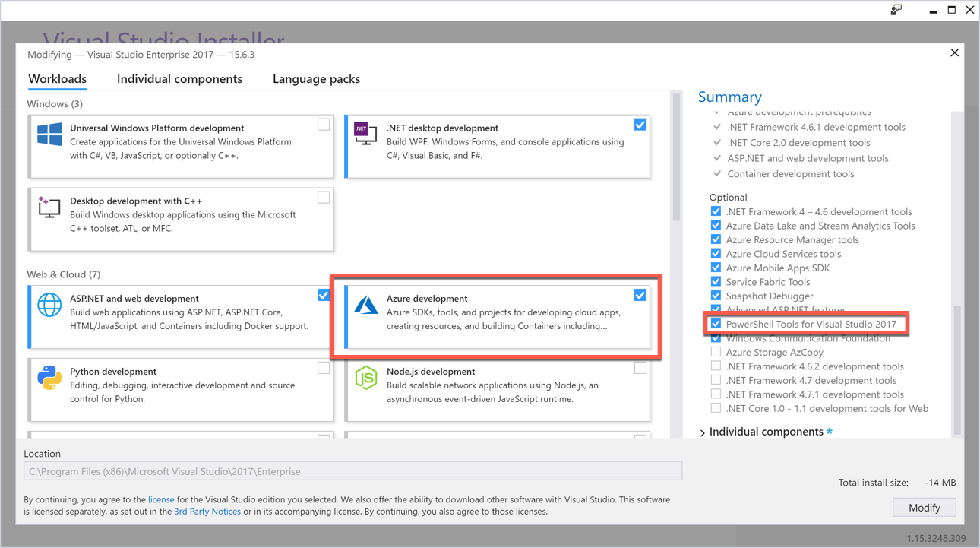The height and width of the screenshot is (548, 980).
Task: Close the Modifying Visual Studio Enterprise dialog
Action: click(955, 53)
